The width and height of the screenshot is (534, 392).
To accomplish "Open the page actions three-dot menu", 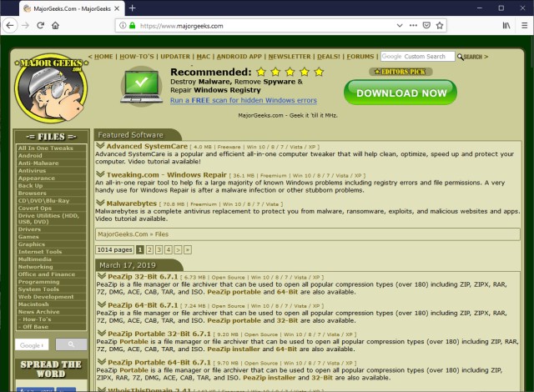I will [413, 26].
